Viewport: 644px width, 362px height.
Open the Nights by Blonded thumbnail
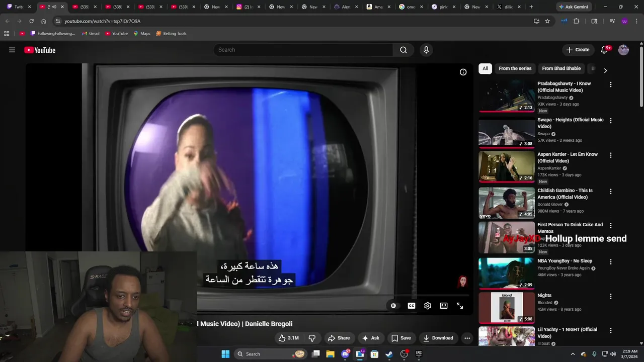(x=507, y=307)
